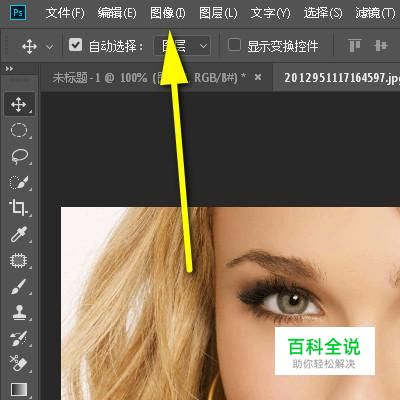Viewport: 400px width, 400px height.
Task: Click the align top edges icon
Action: (x=355, y=45)
